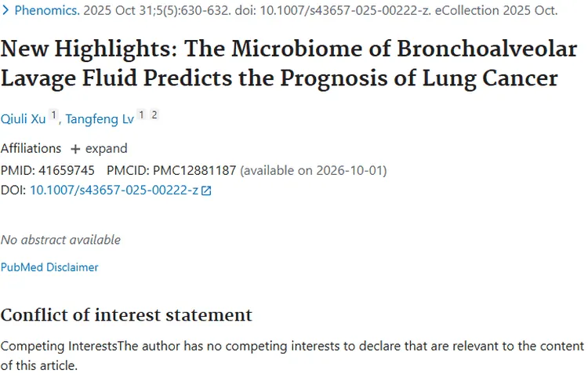588x392 pixels.
Task: Open author Tangfeng Lv's link
Action: pyautogui.click(x=100, y=119)
